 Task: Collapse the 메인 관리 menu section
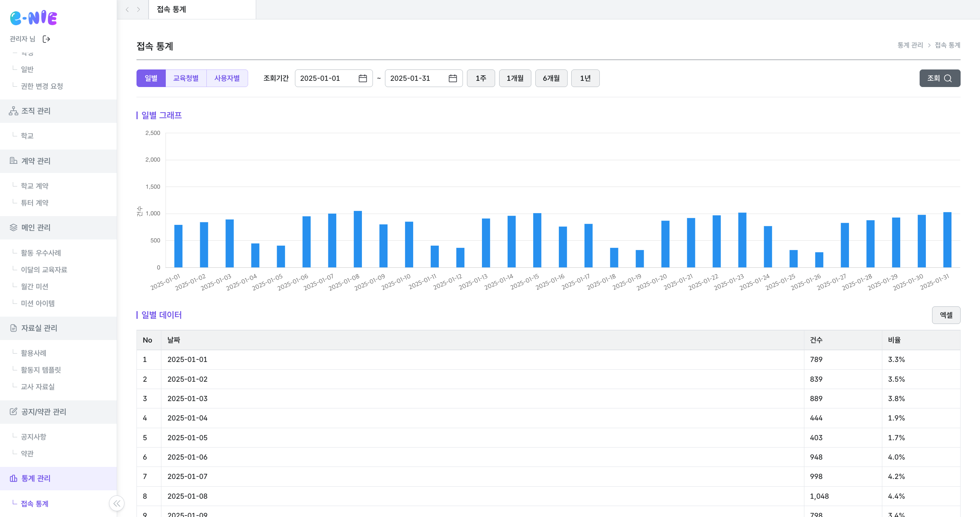click(x=36, y=228)
